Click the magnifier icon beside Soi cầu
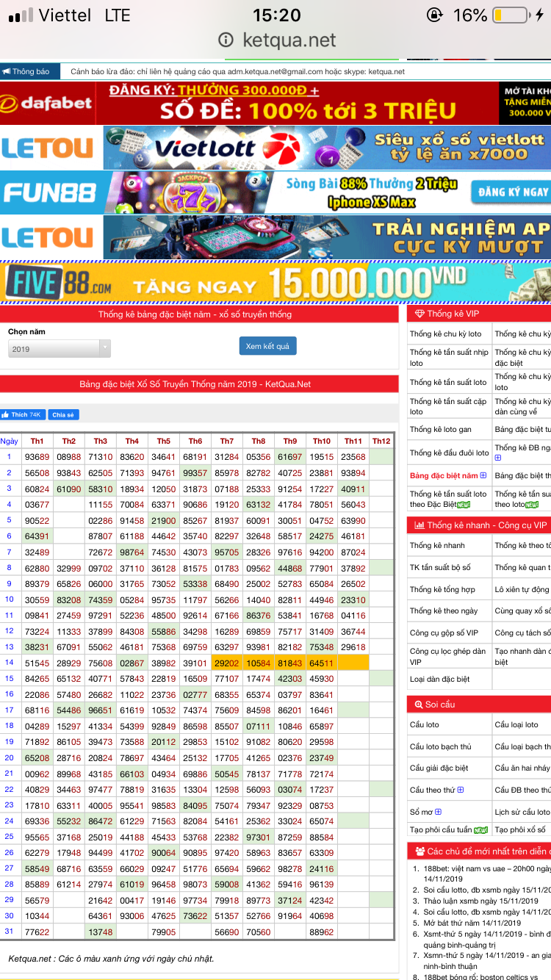This screenshot has width=551, height=980. click(419, 705)
